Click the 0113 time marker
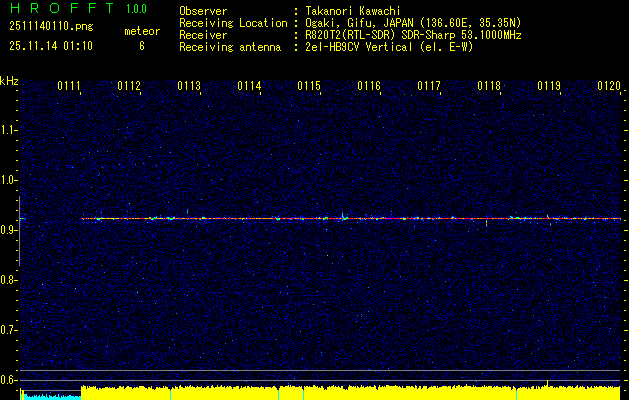The height and width of the screenshot is (400, 629). tap(189, 87)
